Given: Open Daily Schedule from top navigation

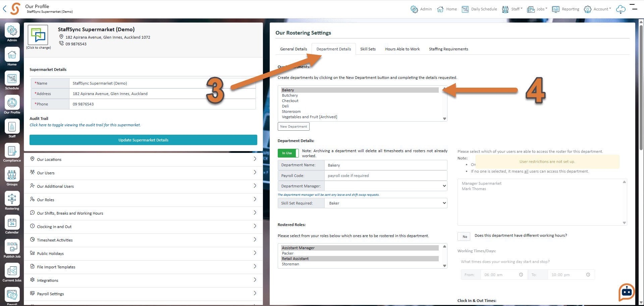Looking at the screenshot, I should pos(479,9).
